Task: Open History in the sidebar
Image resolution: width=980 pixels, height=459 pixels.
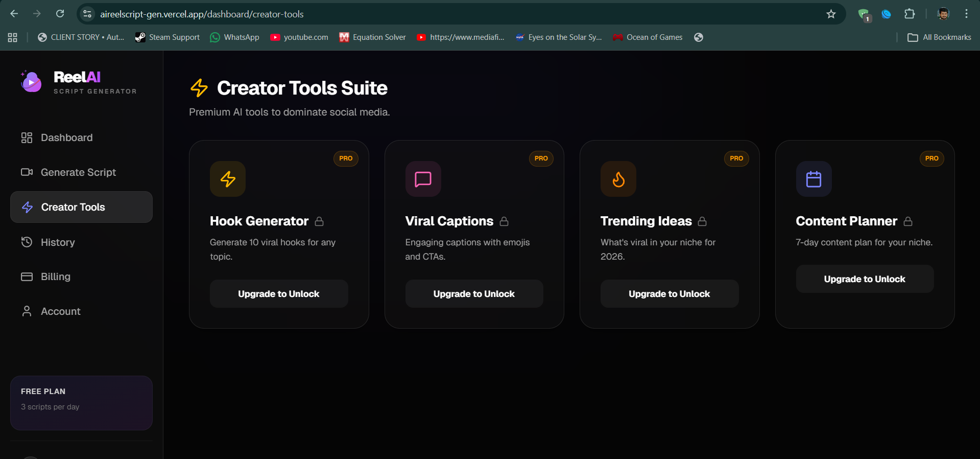Action: point(81,242)
